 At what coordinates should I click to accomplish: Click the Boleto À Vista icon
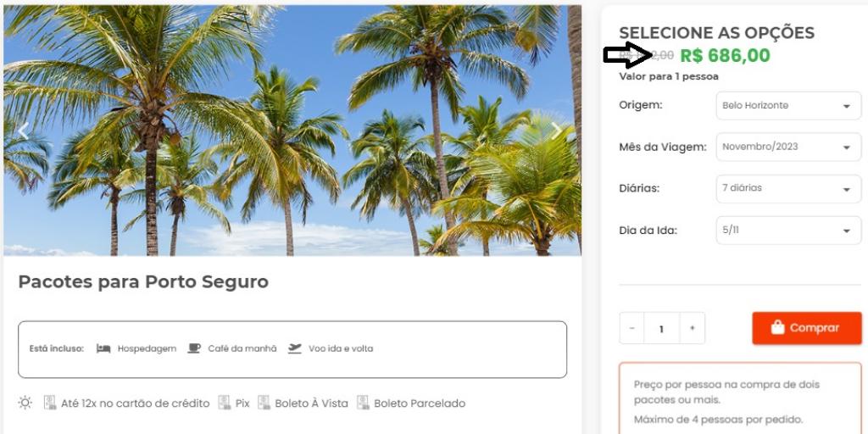click(264, 403)
